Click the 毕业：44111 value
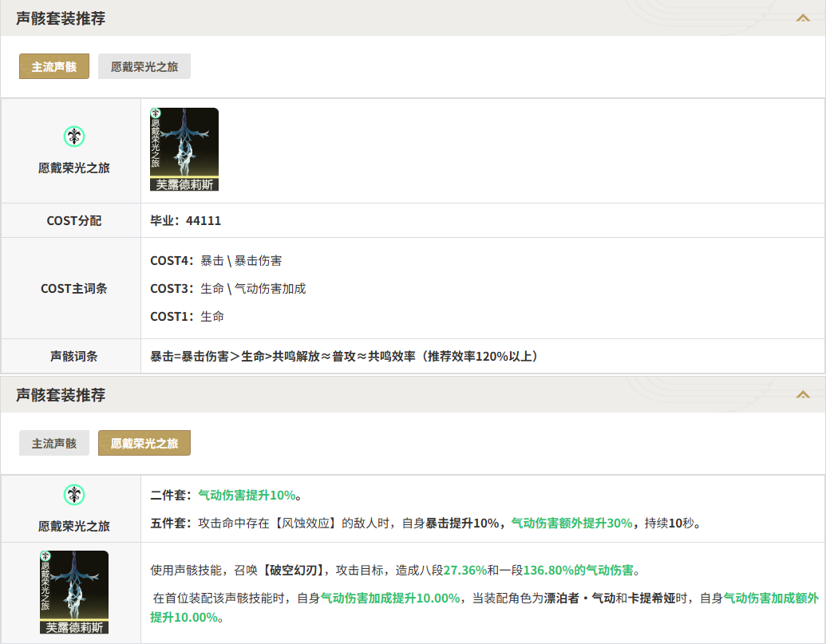This screenshot has width=826, height=644. pos(185,220)
